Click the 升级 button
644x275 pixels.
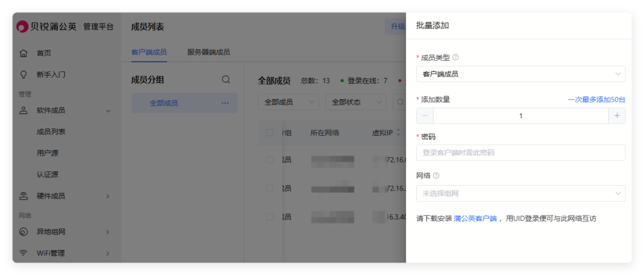(395, 27)
